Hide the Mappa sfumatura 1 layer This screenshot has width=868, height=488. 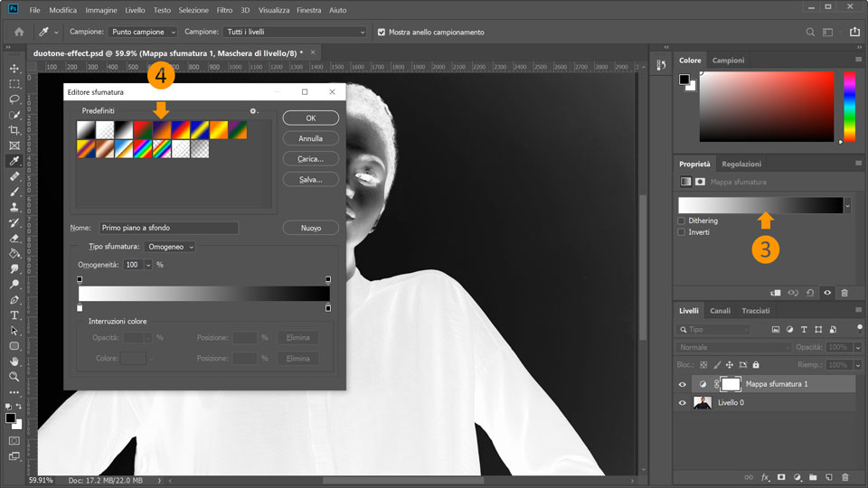682,385
